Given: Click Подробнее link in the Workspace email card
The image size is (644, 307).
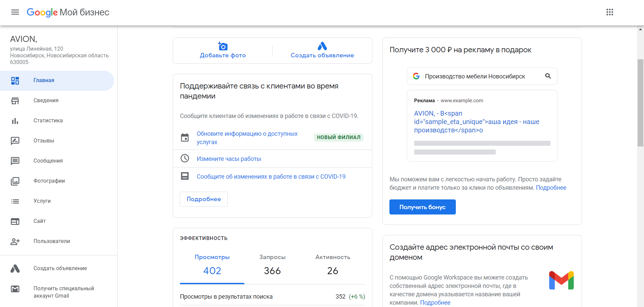Looking at the screenshot, I should pos(435,303).
